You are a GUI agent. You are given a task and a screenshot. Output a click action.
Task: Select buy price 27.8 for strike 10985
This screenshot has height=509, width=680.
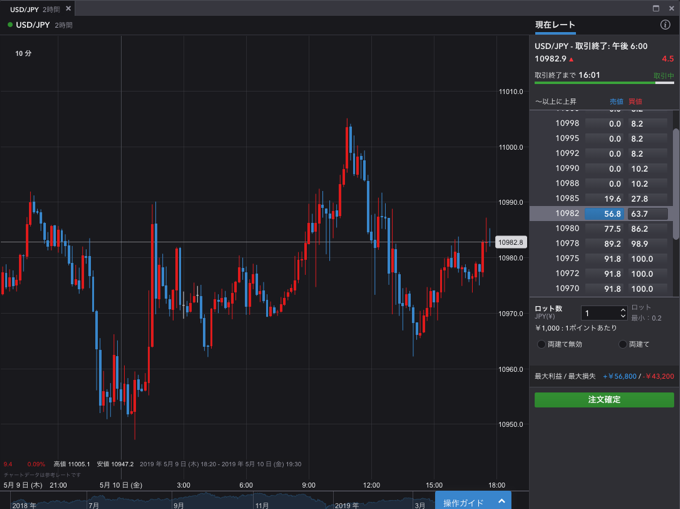click(x=648, y=199)
